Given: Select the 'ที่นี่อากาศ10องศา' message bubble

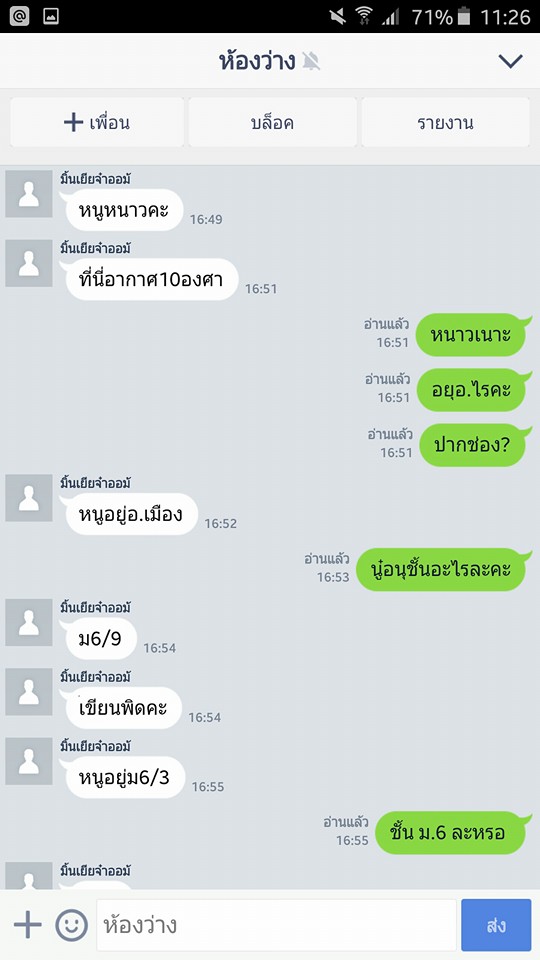Looking at the screenshot, I should click(x=149, y=279).
